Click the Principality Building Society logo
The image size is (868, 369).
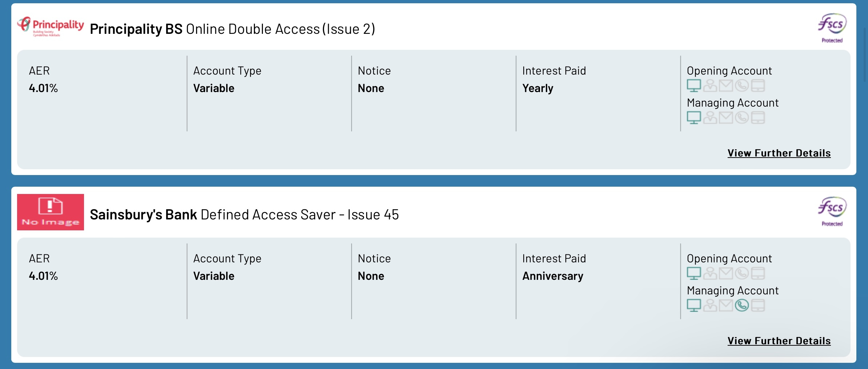point(51,26)
